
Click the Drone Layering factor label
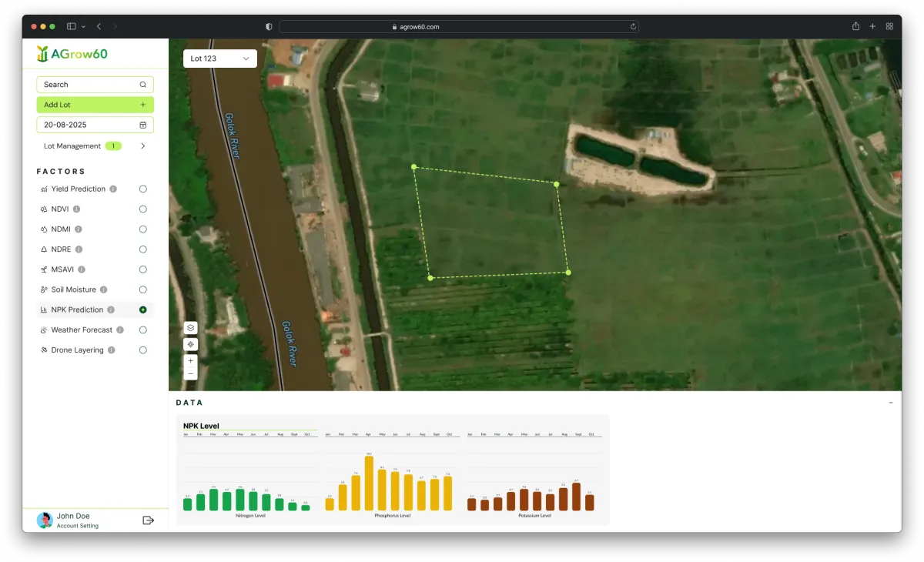[x=78, y=350]
